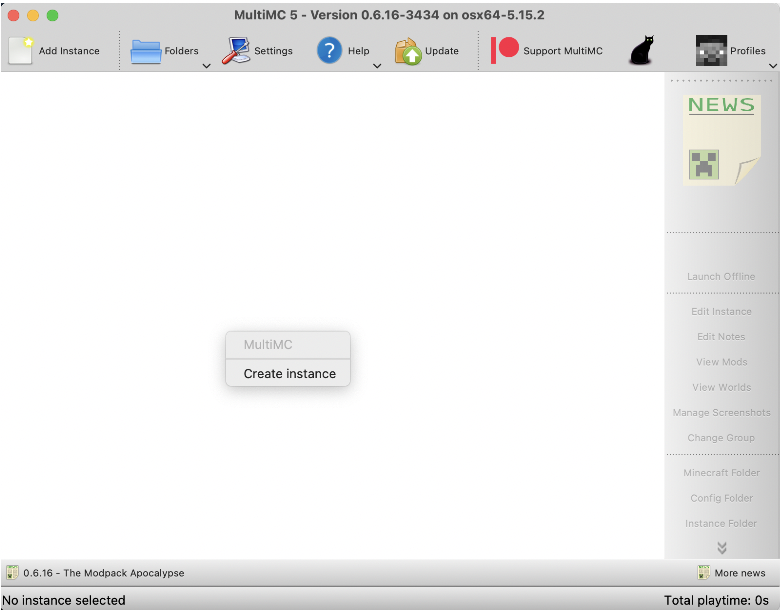
Task: Click Config Folder in the sidebar
Action: coord(721,498)
